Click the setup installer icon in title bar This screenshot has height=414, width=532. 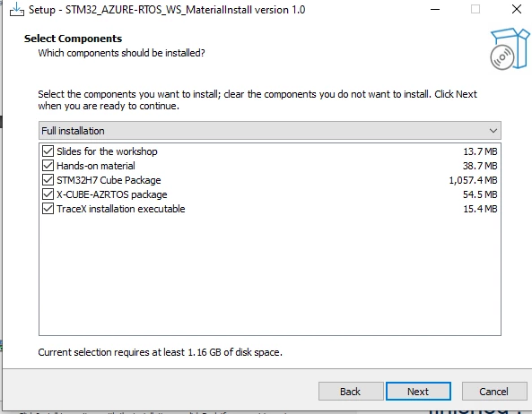pos(17,10)
